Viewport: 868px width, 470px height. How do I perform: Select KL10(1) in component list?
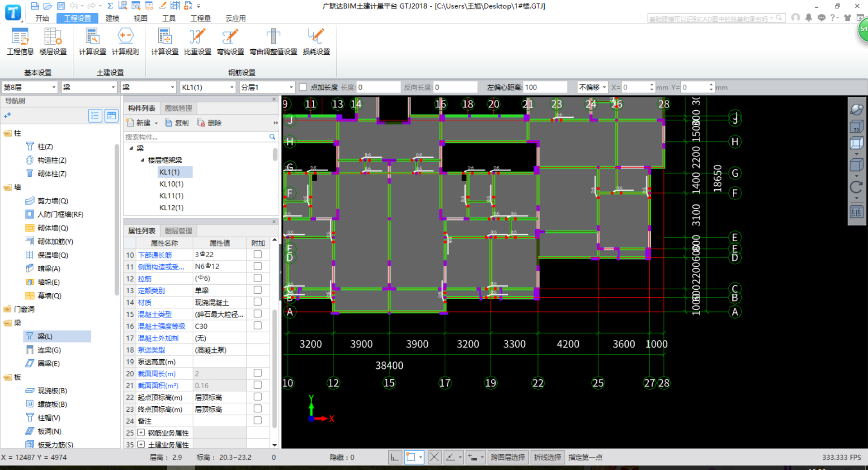171,184
